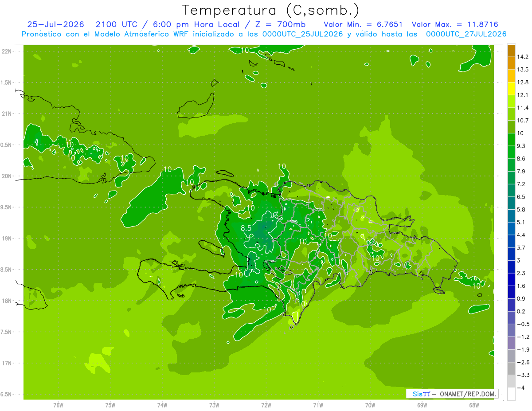Screen dimensions: 532x411
Task: Click the '71W' longitude axis label
Action: [318, 405]
